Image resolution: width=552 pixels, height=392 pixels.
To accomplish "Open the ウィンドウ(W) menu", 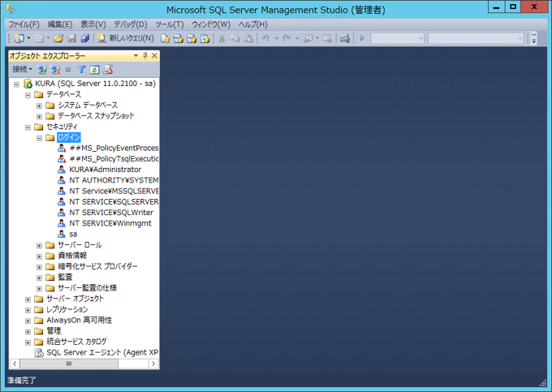I will (x=211, y=24).
